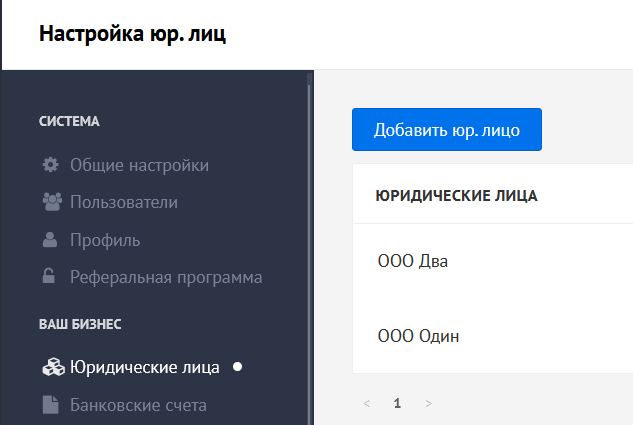Open Реферальная программа menu entry
Screen dimensions: 633x425
166,277
